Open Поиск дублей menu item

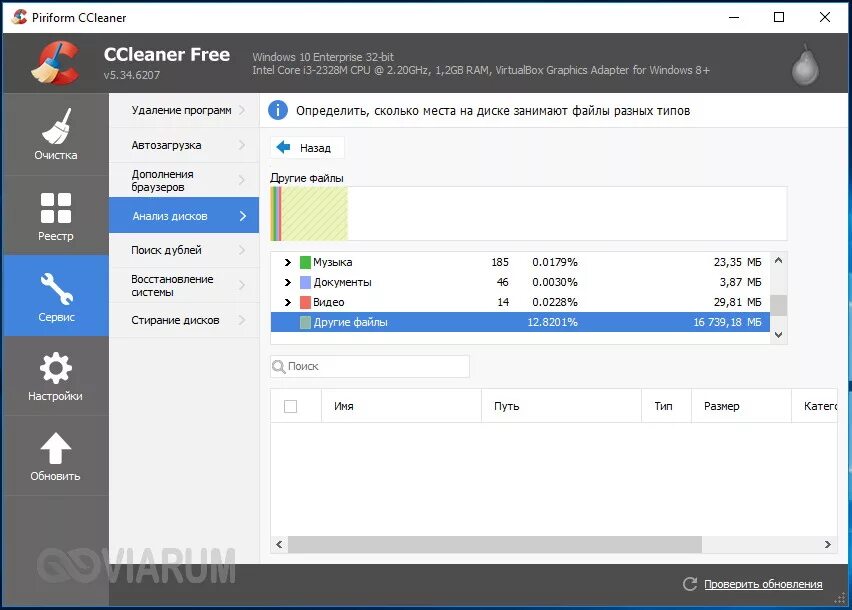[184, 250]
